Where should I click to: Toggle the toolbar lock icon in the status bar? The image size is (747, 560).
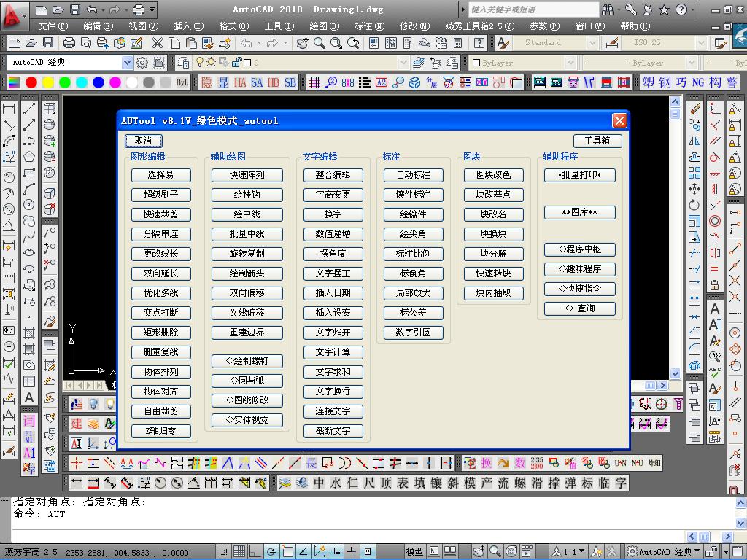pos(711,551)
